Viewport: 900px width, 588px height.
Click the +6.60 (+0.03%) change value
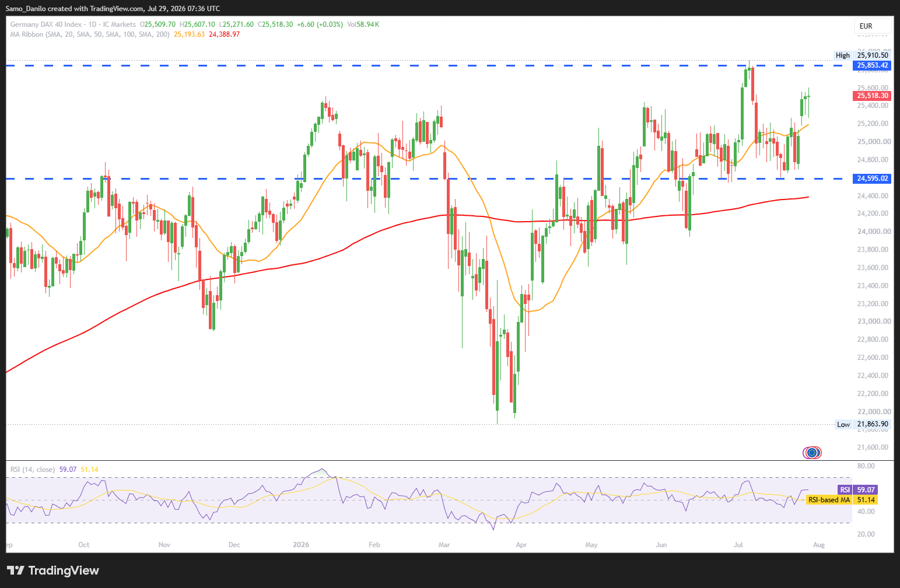tap(320, 24)
